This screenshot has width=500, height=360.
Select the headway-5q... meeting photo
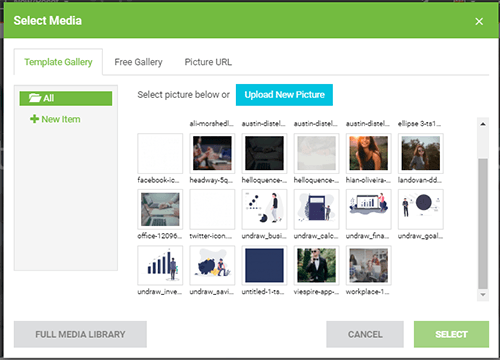point(212,153)
